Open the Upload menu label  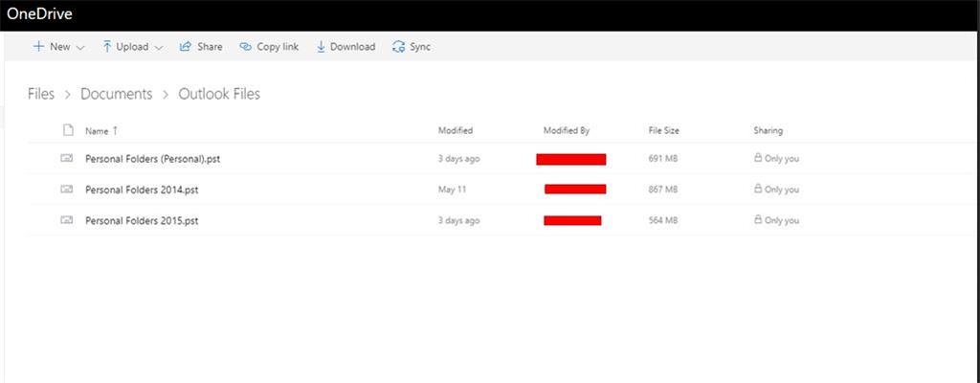coord(132,47)
